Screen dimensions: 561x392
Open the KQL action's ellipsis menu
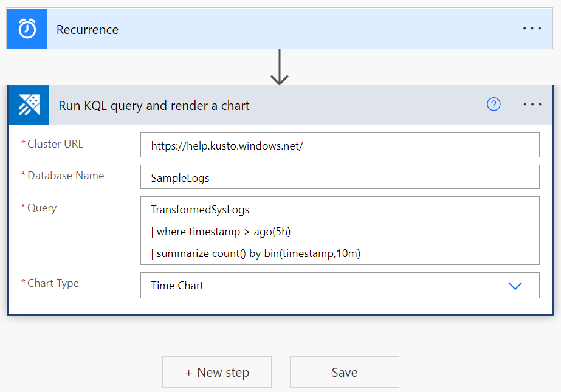tap(532, 105)
